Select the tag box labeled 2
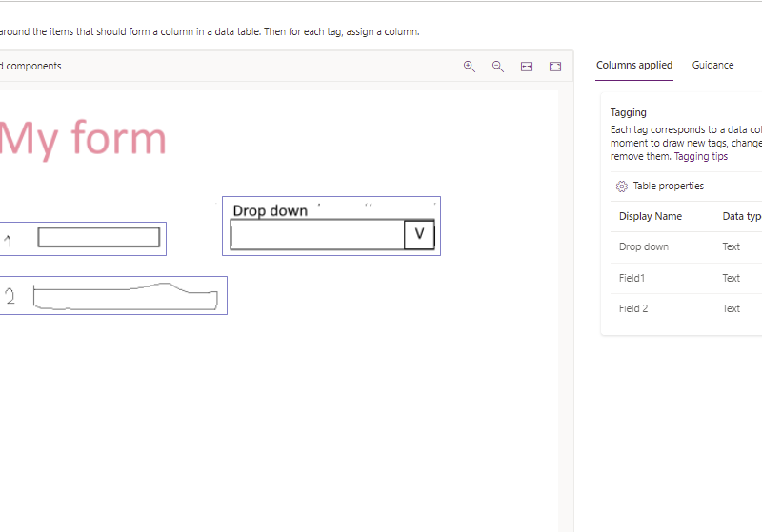Viewport: 762px width, 532px height. 113,296
